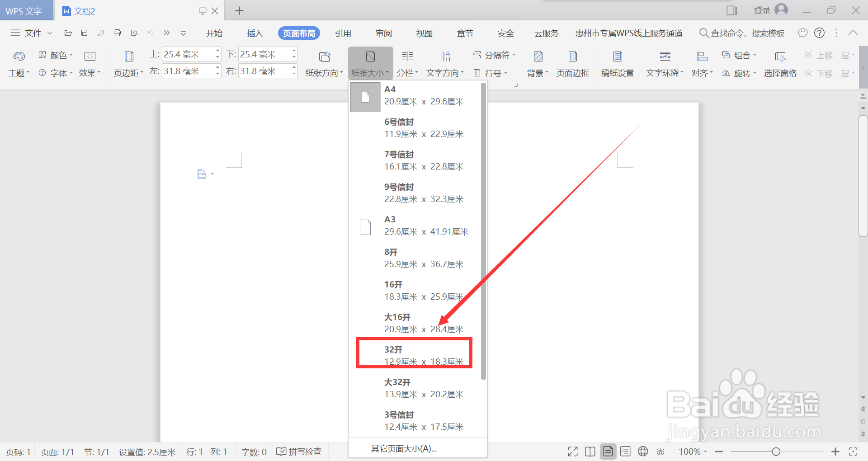This screenshot has height=461, width=868.
Task: Switch to outline view icon
Action: coord(626,452)
